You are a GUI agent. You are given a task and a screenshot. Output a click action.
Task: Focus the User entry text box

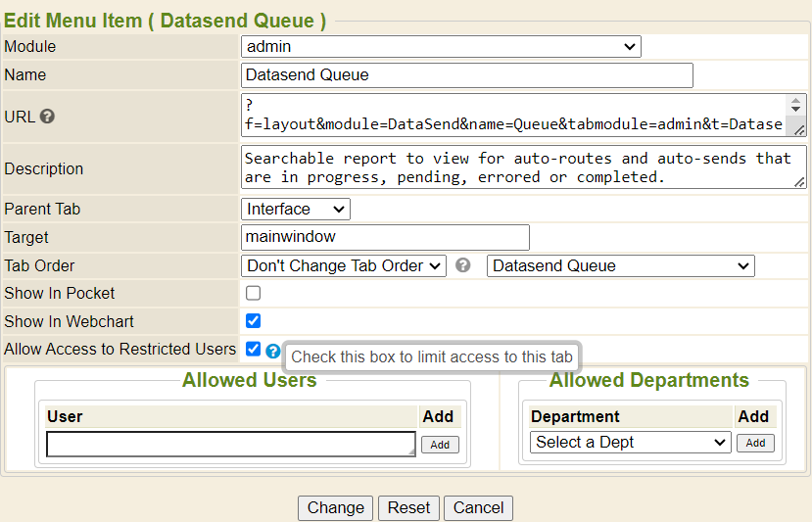tap(230, 445)
